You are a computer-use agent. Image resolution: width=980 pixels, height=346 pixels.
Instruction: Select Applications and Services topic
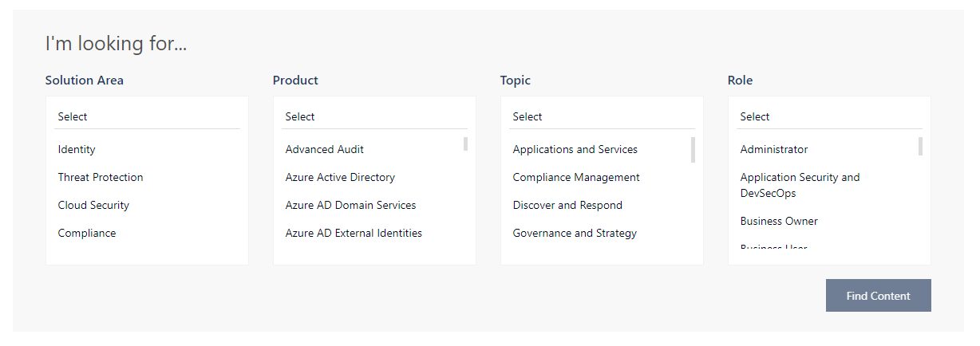pos(575,149)
